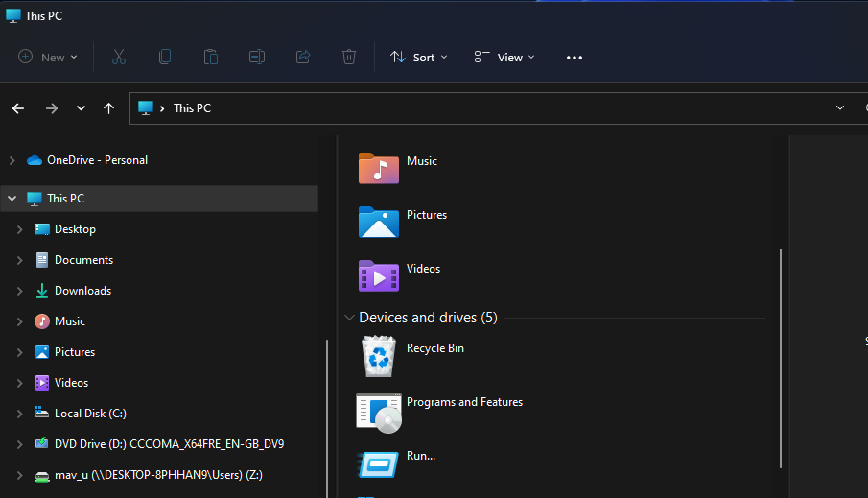868x498 pixels.
Task: Expand OneDrive - Personal tree node
Action: tap(12, 160)
